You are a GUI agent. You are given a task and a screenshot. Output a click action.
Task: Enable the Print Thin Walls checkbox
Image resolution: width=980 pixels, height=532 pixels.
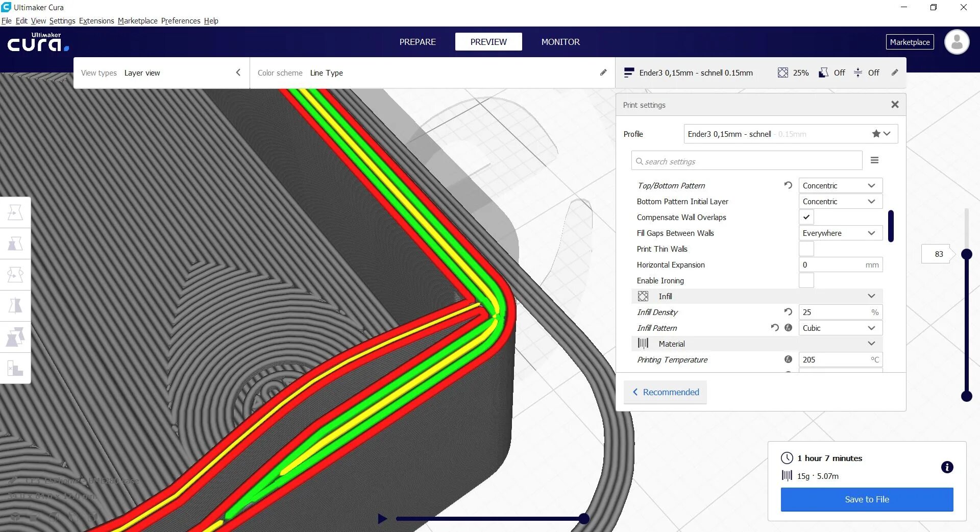click(806, 249)
